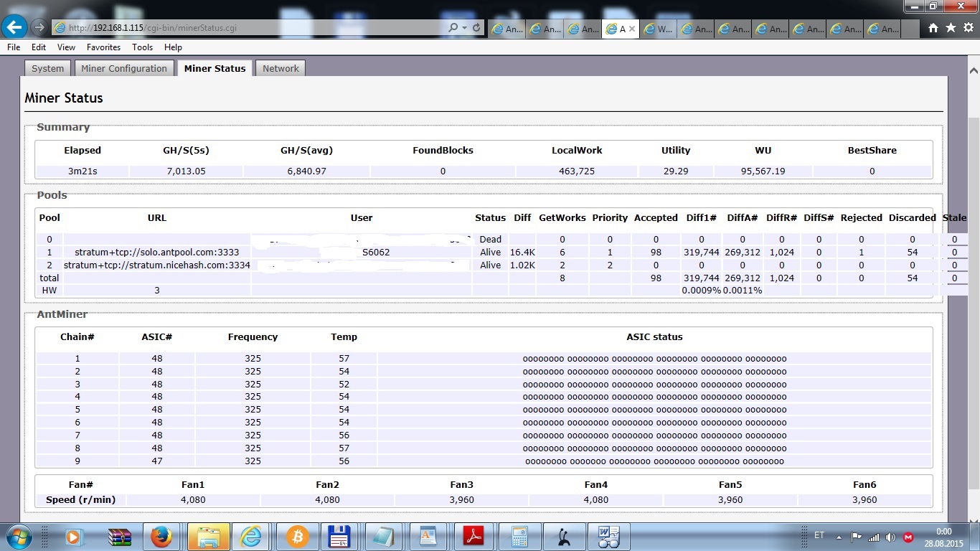Click the red M tray icon
980x551 pixels.
[908, 537]
